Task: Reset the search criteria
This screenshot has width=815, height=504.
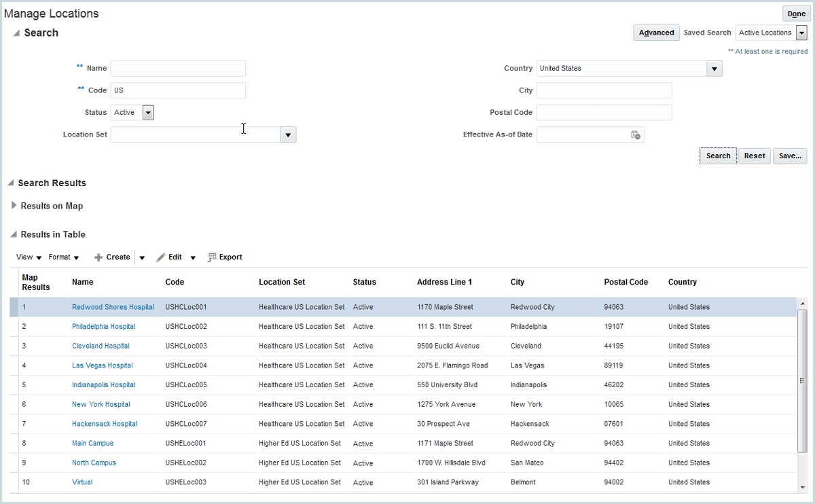Action: [x=754, y=156]
